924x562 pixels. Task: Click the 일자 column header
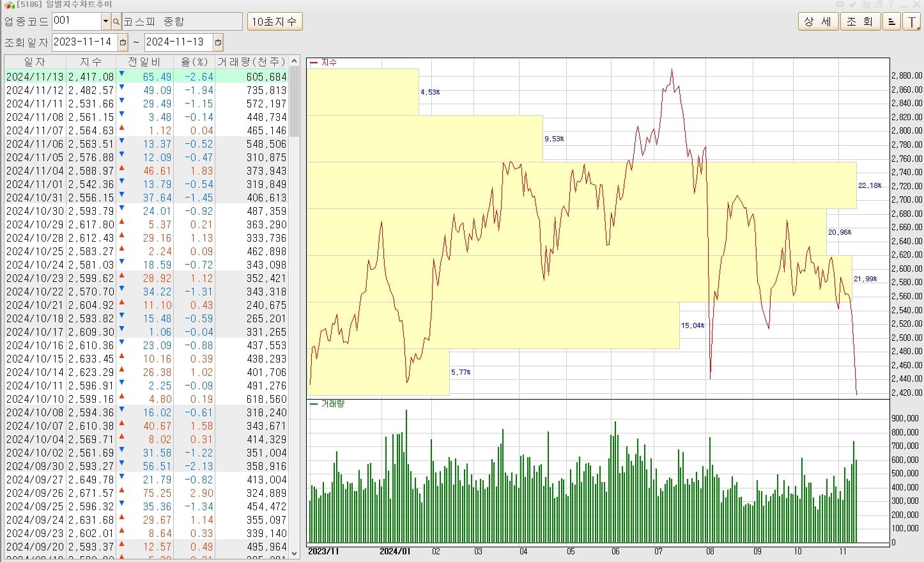(x=35, y=62)
